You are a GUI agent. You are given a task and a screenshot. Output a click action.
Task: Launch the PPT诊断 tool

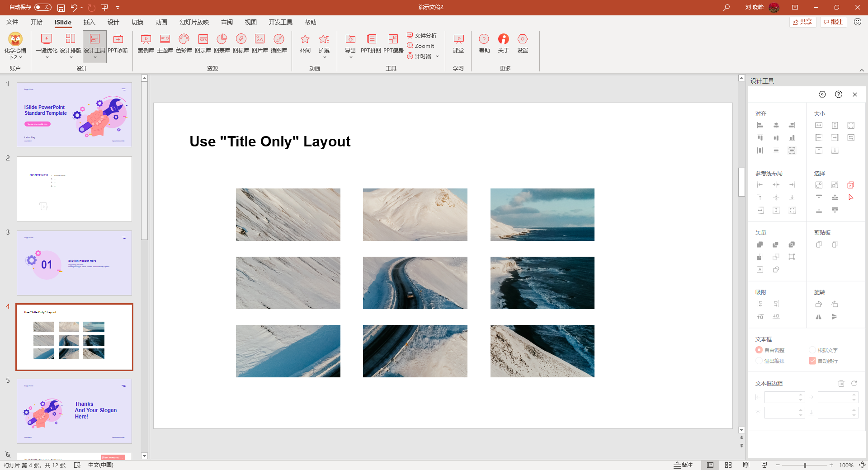[118, 44]
